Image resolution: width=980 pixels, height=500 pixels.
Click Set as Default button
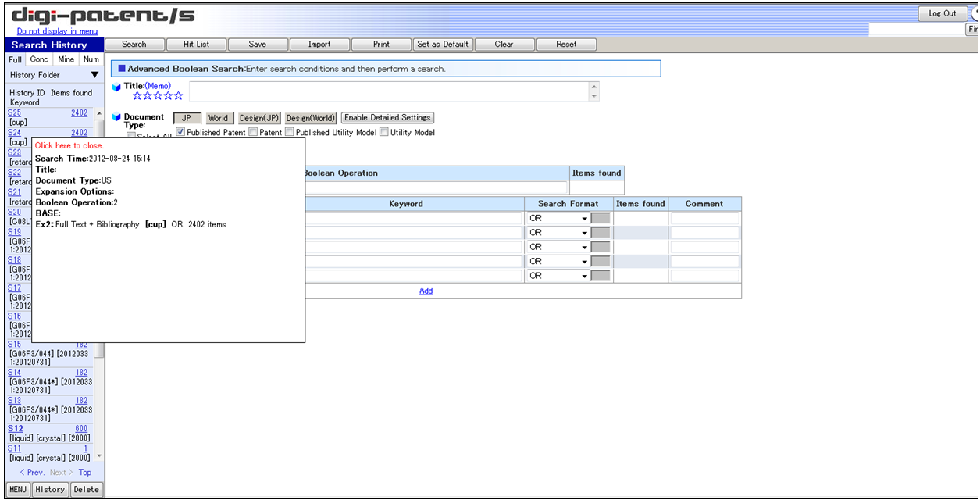click(x=443, y=45)
